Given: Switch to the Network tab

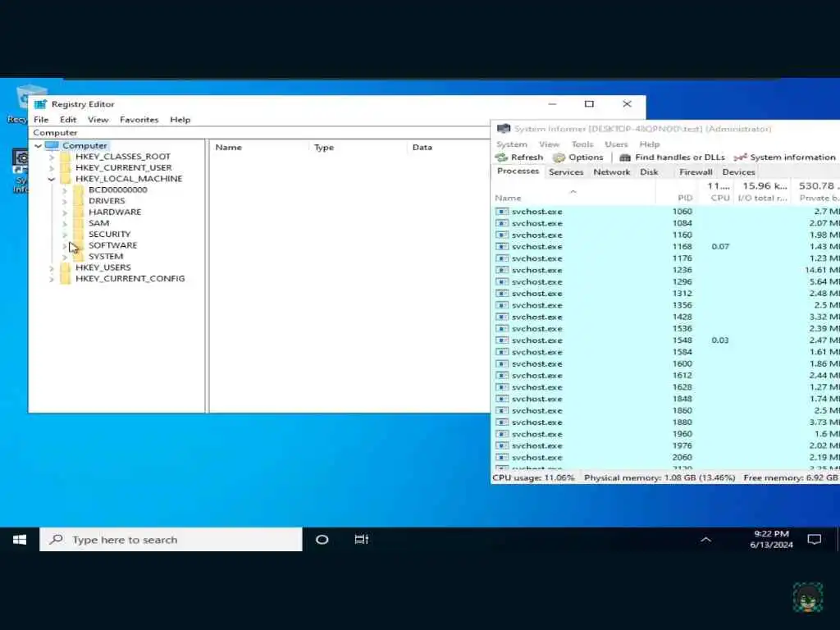Looking at the screenshot, I should pos(612,172).
